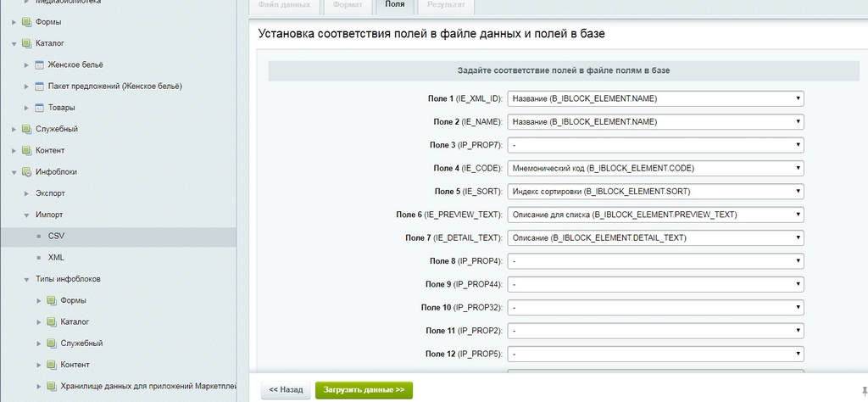
Task: Select the Поля tab
Action: 395,6
